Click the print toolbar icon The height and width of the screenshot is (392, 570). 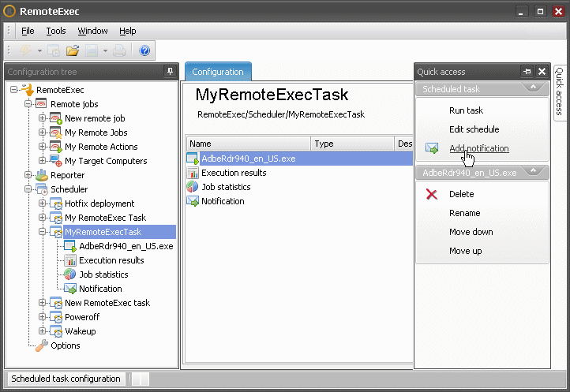(119, 50)
